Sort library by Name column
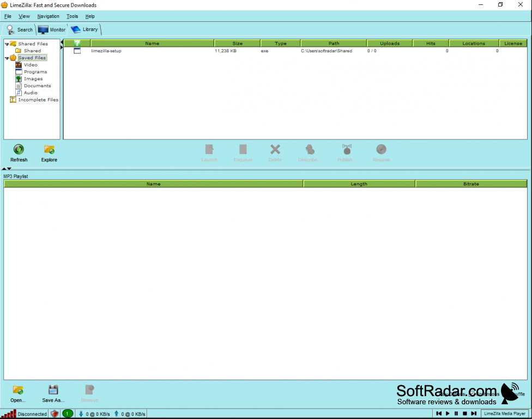Screen dimensions: 532x419 coord(152,44)
